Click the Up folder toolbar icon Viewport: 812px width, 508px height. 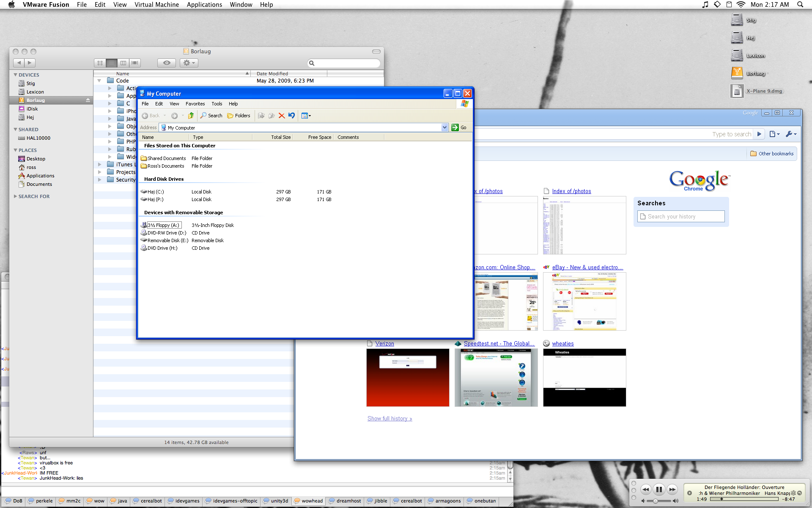point(191,116)
